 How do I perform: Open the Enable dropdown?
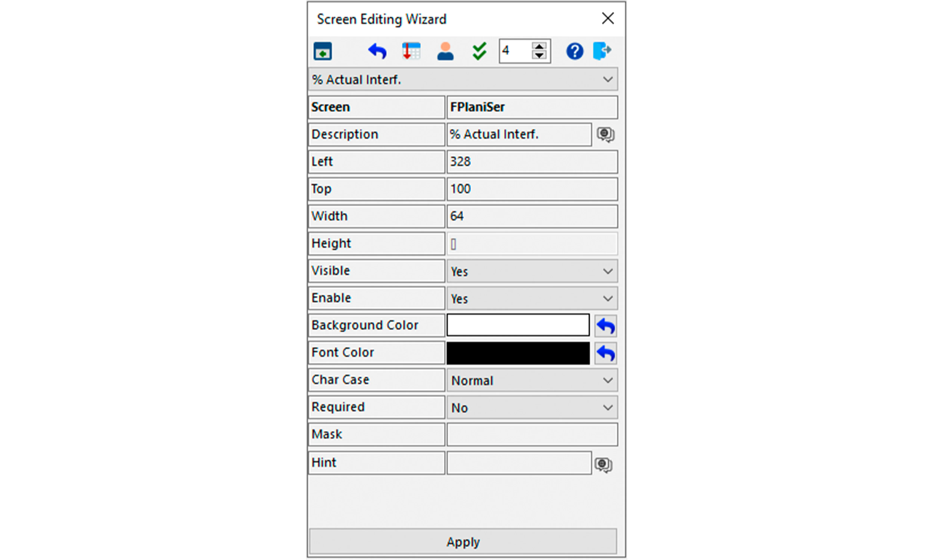click(607, 298)
